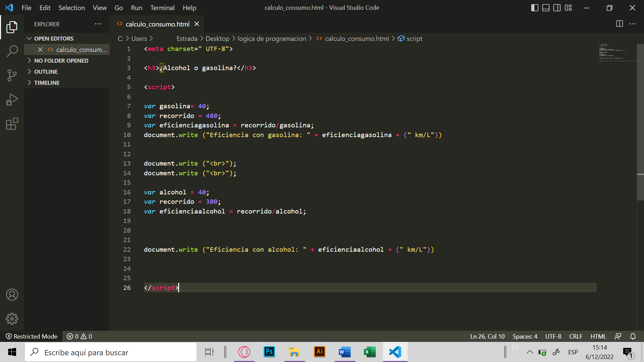Toggle the secondary side bar visibility

tap(557, 8)
